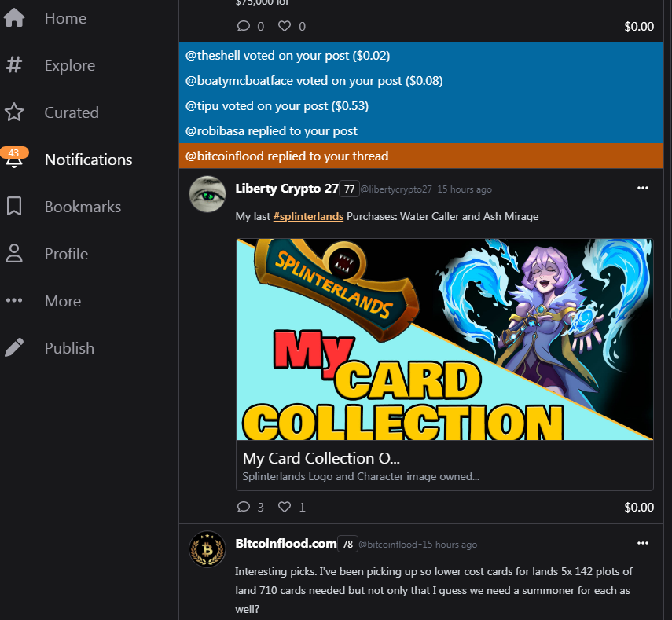The width and height of the screenshot is (672, 620).
Task: Click the Publish pencil icon
Action: pyautogui.click(x=14, y=347)
